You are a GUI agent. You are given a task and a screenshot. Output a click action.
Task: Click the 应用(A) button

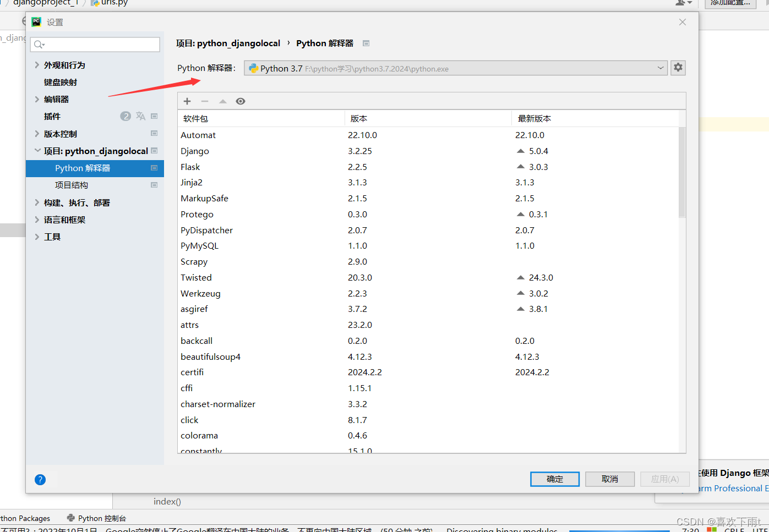[665, 479]
